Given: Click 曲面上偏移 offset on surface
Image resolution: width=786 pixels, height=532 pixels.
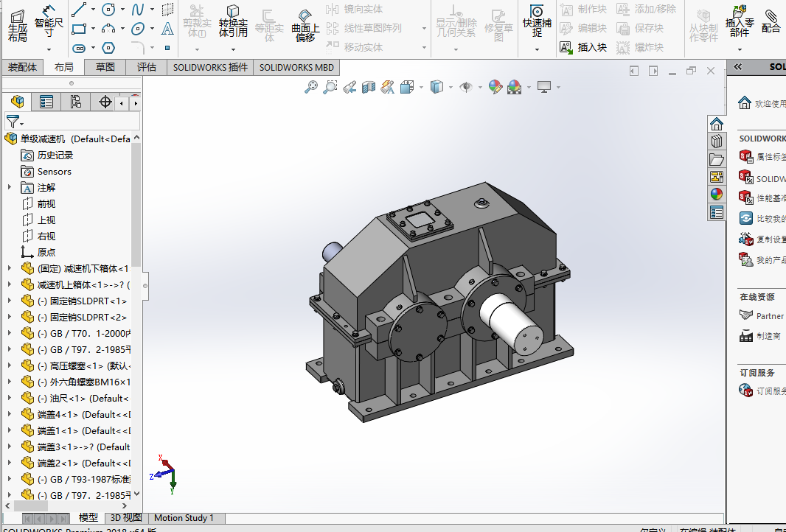Looking at the screenshot, I should tap(305, 25).
